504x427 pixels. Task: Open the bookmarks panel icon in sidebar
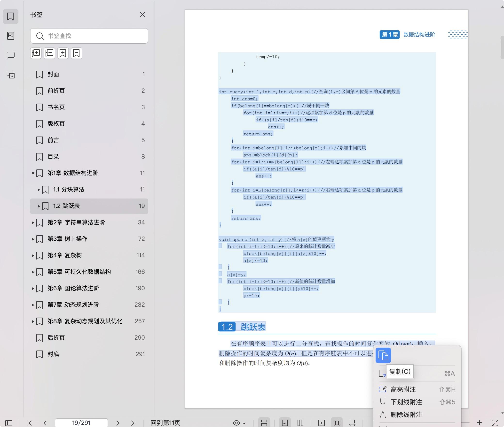10,16
